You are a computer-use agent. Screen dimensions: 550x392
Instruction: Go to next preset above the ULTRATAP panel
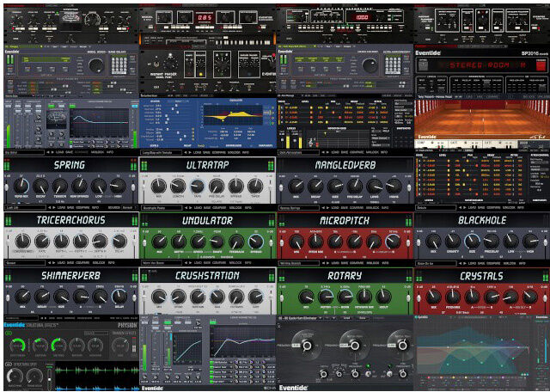pos(190,153)
